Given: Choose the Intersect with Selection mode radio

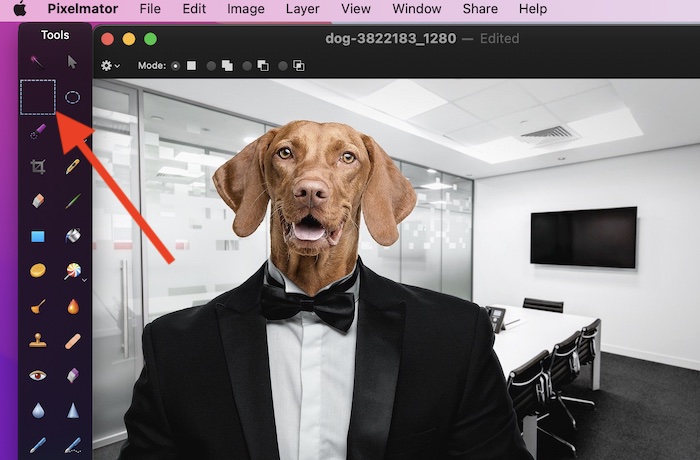Looking at the screenshot, I should (x=283, y=66).
